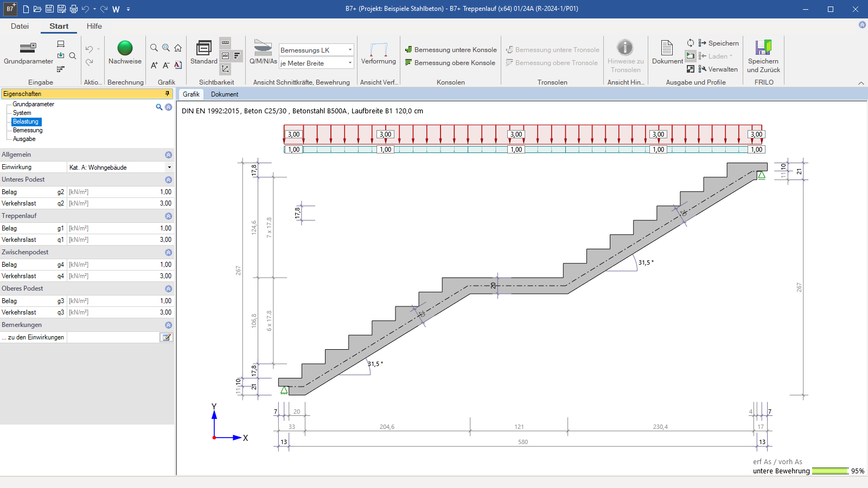This screenshot has width=868, height=488.
Task: Click the zoom magnifier in the Grafik group
Action: (x=154, y=48)
